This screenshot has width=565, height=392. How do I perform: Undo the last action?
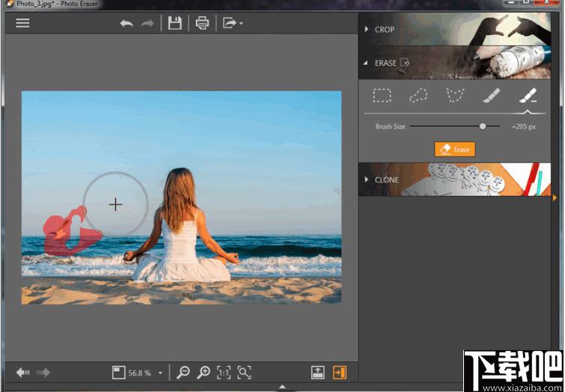tap(126, 24)
